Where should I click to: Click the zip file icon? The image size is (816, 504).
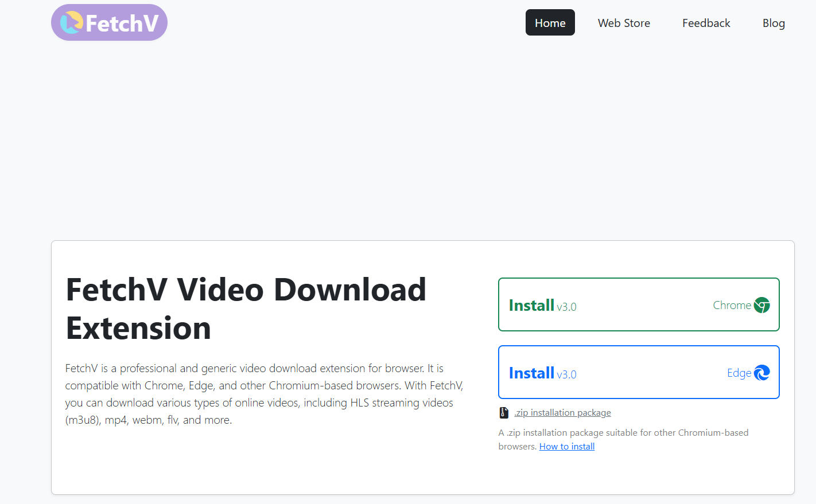pos(504,412)
